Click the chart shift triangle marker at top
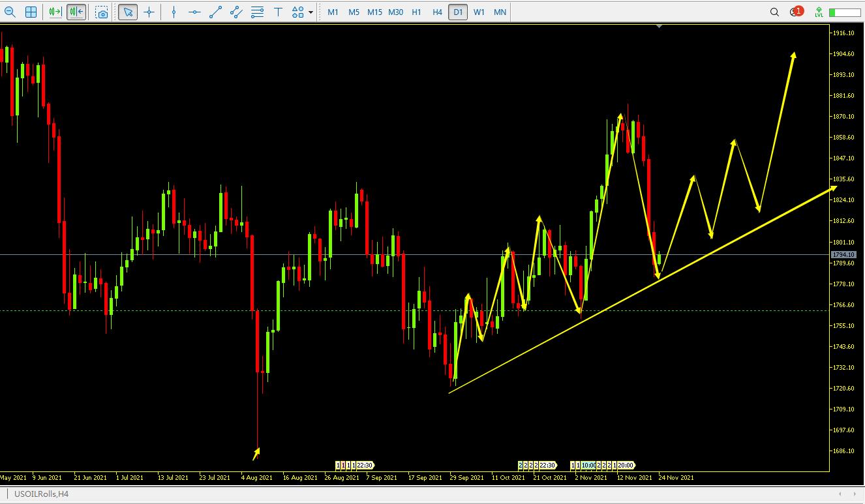865x504 pixels. pos(660,26)
